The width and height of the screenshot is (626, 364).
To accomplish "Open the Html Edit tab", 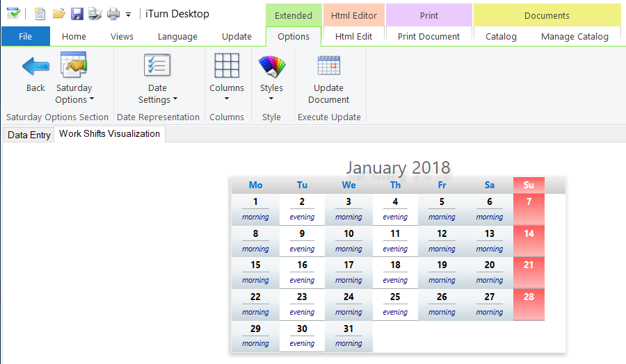I will (354, 36).
